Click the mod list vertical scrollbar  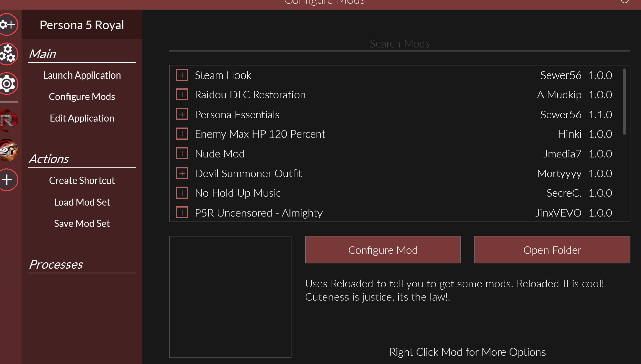624,102
